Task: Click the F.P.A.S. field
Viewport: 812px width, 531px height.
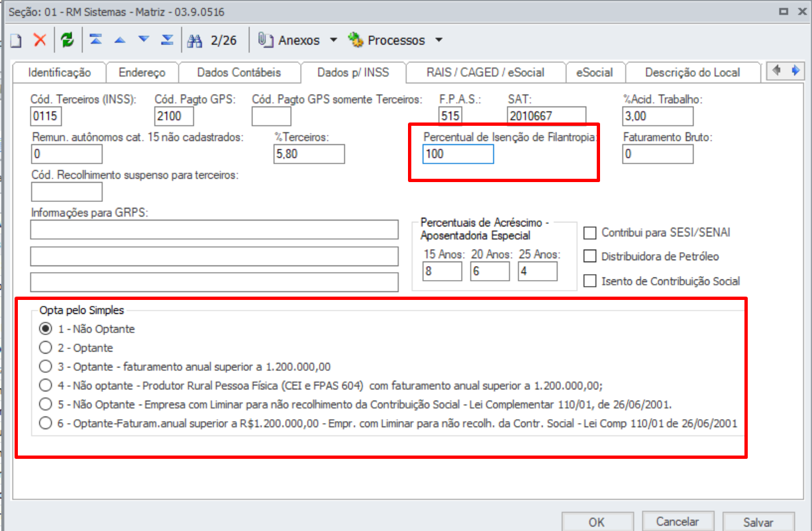Action: pos(450,117)
